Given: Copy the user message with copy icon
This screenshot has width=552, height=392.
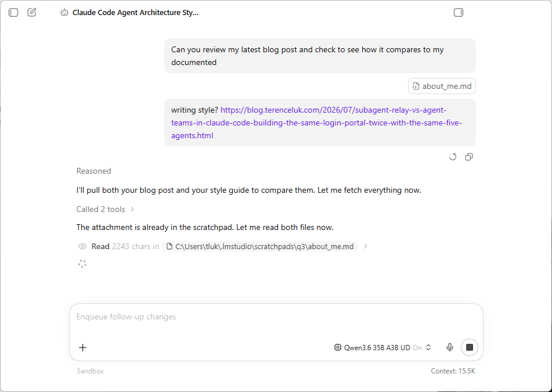Looking at the screenshot, I should click(469, 157).
